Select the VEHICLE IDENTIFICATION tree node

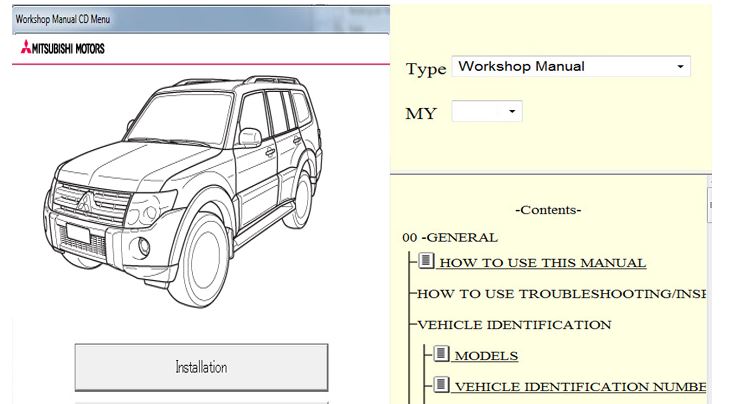[x=513, y=324]
